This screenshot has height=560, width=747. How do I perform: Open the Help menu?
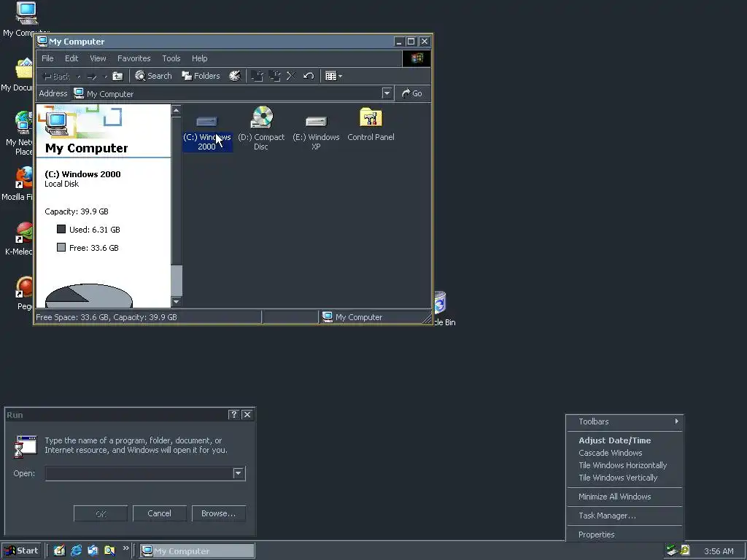200,58
